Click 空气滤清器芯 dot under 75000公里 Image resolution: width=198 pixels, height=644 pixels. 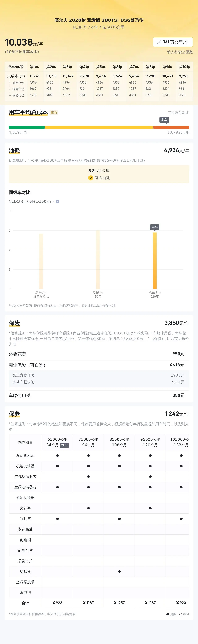(88, 476)
